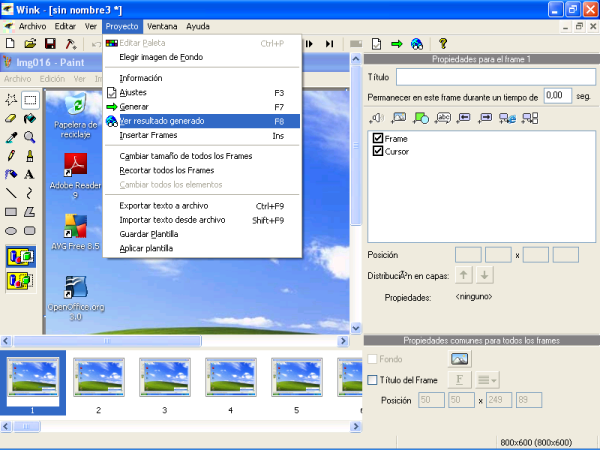Add a textbox with the abc icon
600x450 pixels.
pyautogui.click(x=441, y=118)
